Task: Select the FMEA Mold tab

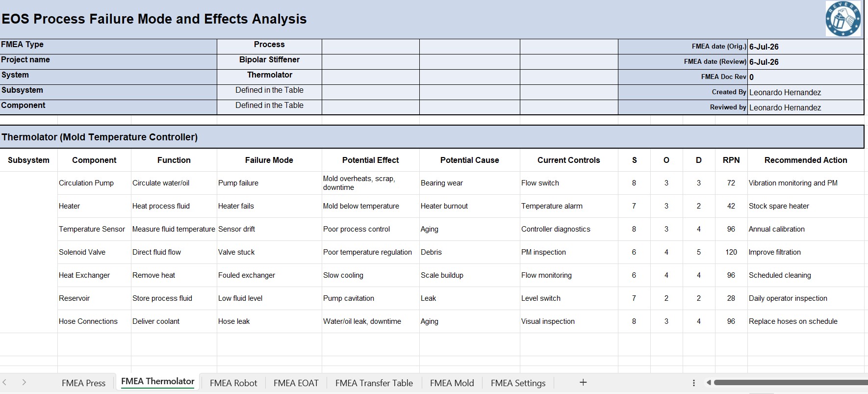Action: tap(452, 383)
